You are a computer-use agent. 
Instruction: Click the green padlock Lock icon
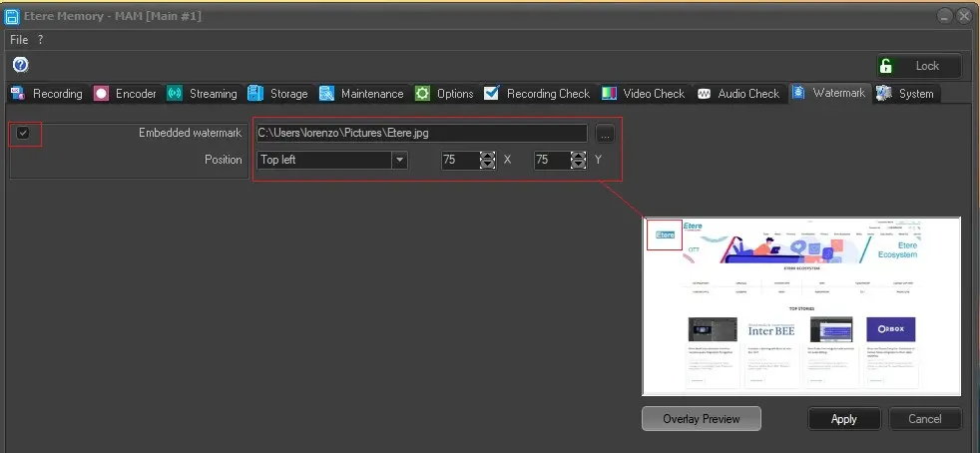point(885,66)
